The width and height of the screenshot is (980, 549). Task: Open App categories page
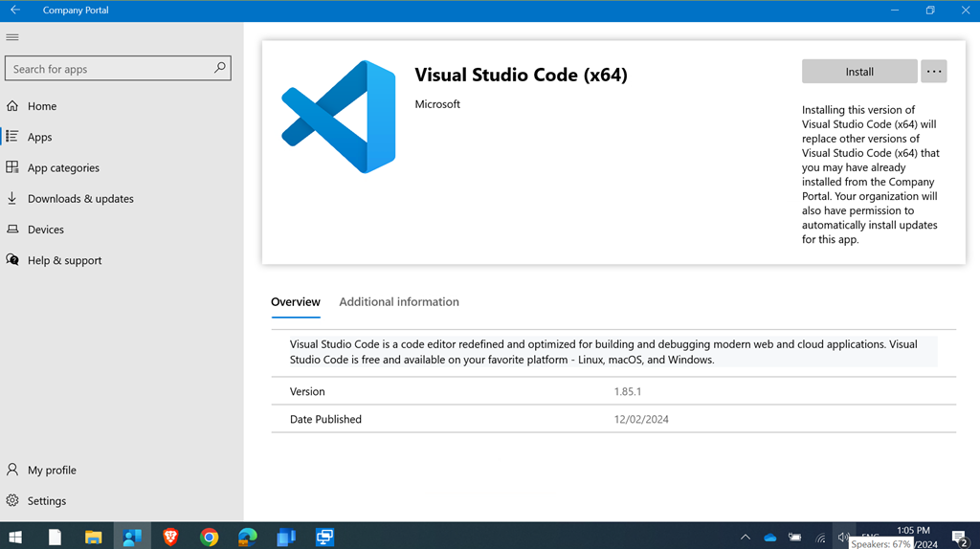(x=63, y=168)
